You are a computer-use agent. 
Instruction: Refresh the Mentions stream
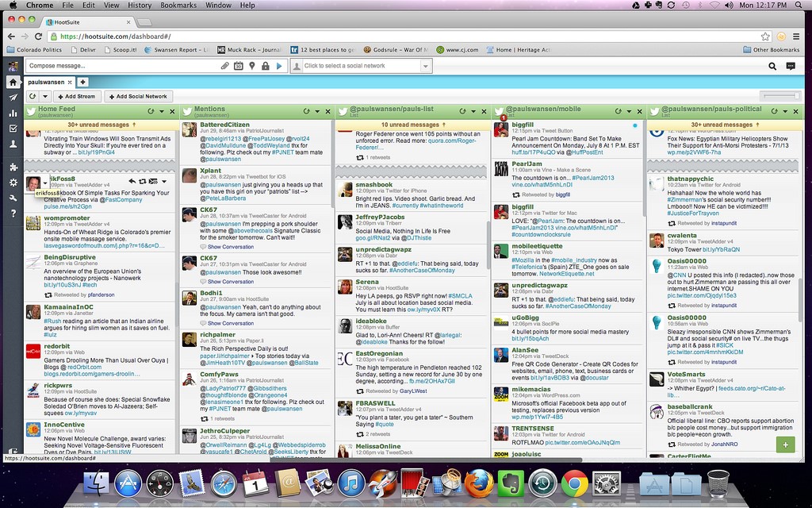pos(307,111)
